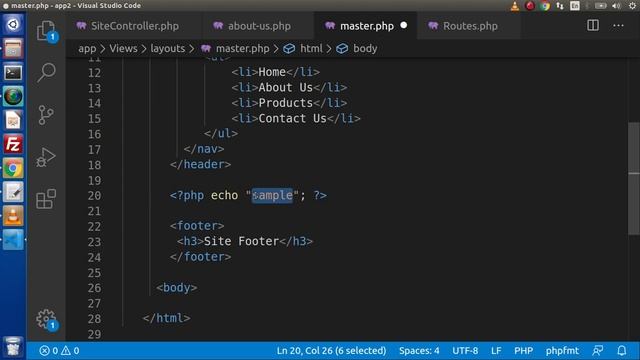Open the Files manager from the dock
The width and height of the screenshot is (640, 360).
13,49
